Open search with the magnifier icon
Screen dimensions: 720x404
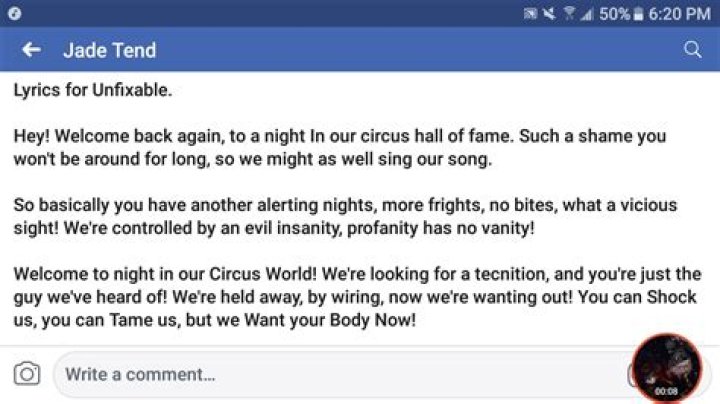[x=692, y=50]
